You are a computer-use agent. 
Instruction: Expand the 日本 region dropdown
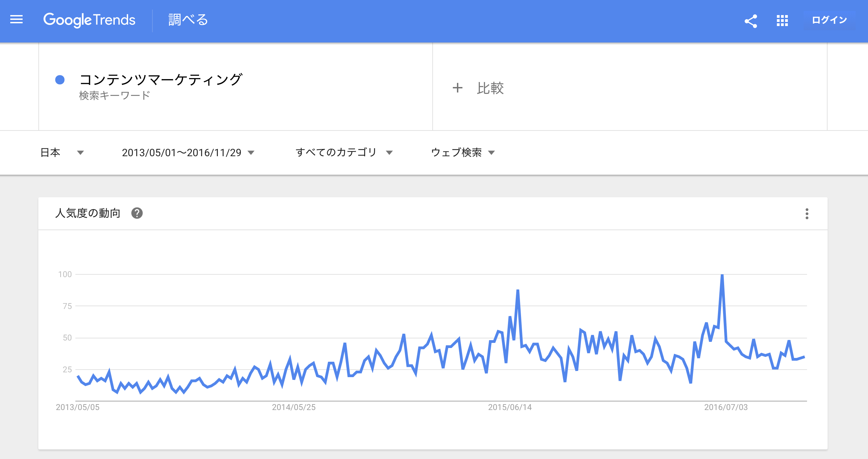click(62, 152)
